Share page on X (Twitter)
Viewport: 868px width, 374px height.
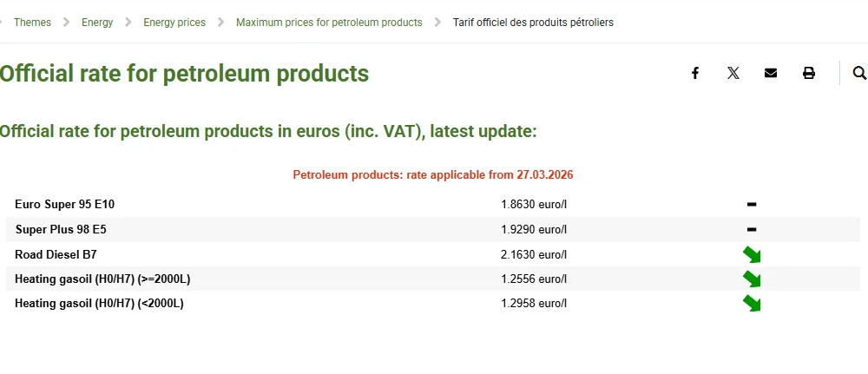point(733,74)
